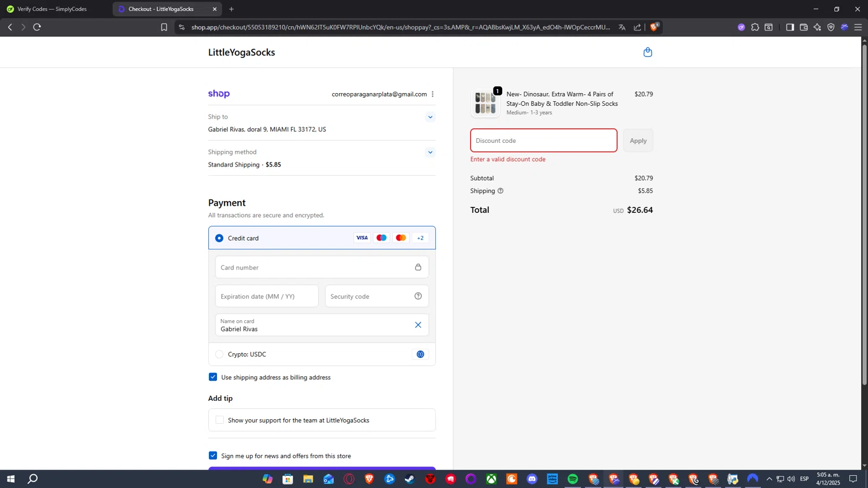The image size is (868, 488).
Task: Open the shopping bag cart icon
Action: click(648, 52)
